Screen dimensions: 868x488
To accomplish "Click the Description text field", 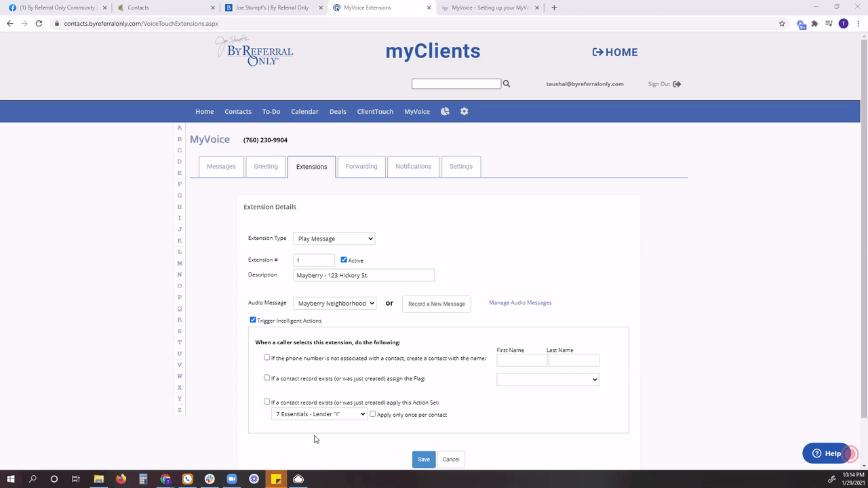I will click(x=364, y=275).
